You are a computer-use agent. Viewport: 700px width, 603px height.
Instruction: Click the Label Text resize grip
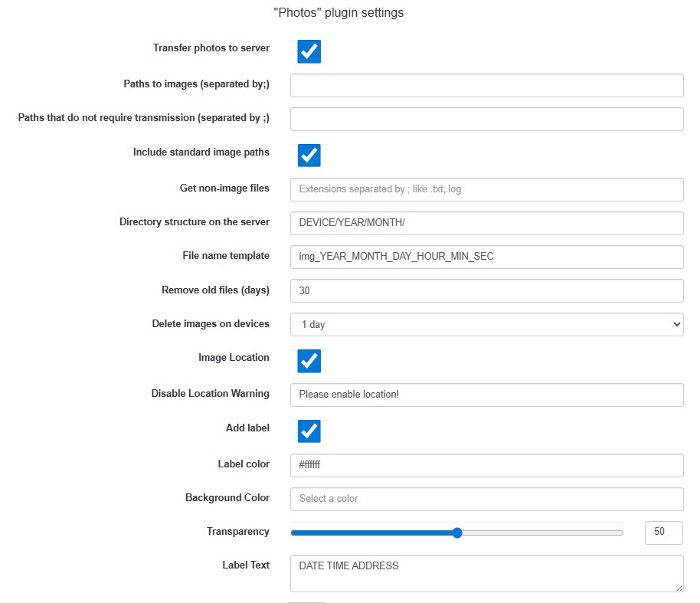[x=679, y=588]
